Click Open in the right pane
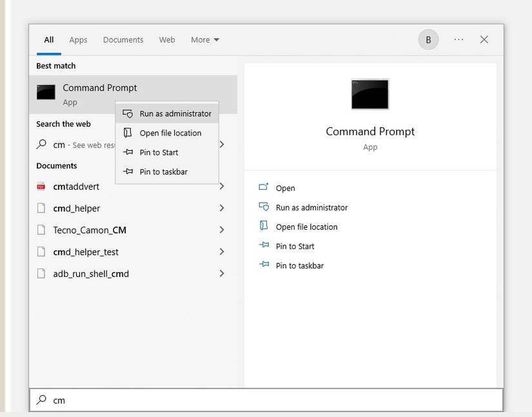 click(x=285, y=188)
